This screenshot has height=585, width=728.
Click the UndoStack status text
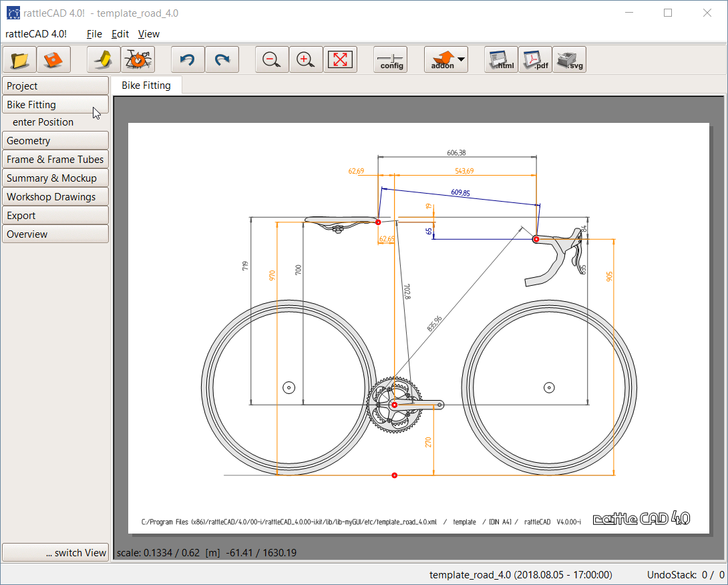click(x=685, y=575)
